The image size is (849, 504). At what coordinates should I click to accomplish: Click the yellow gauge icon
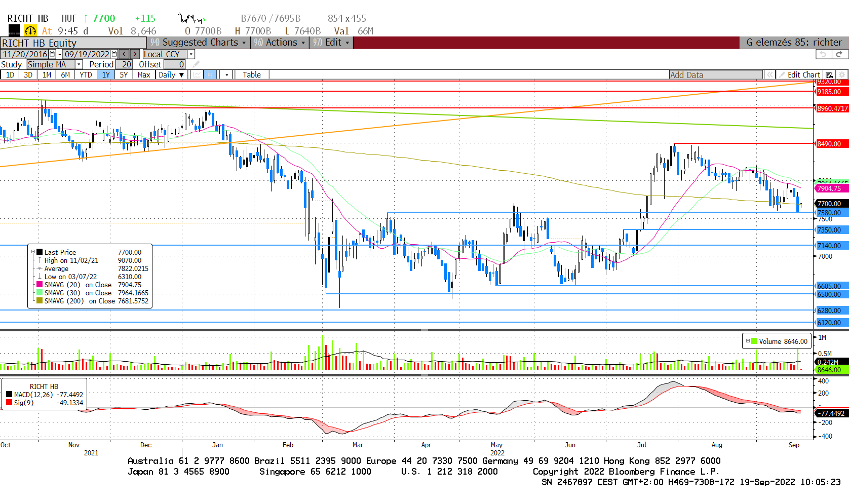pos(30,31)
